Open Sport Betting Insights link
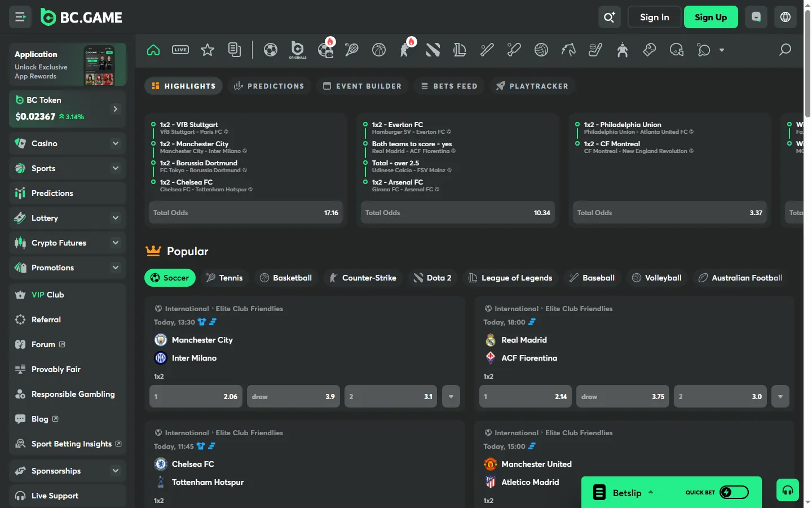This screenshot has width=812, height=508. pyautogui.click(x=68, y=444)
